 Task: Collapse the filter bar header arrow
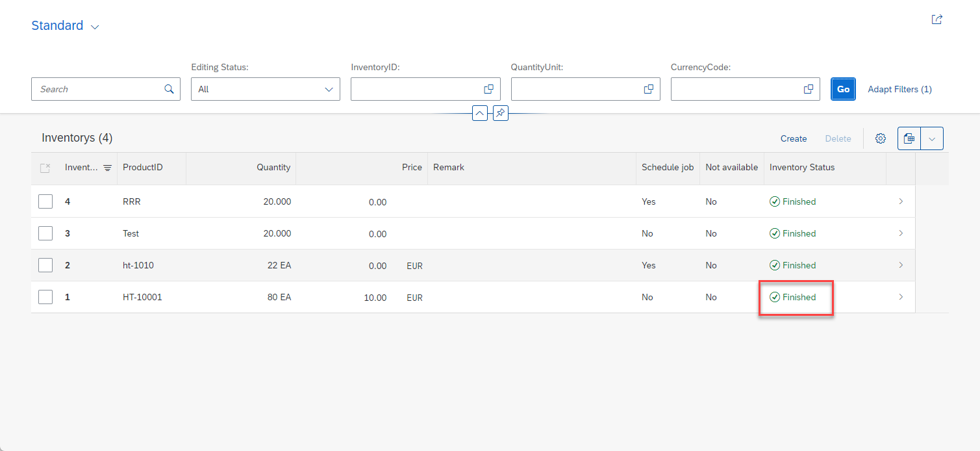480,113
